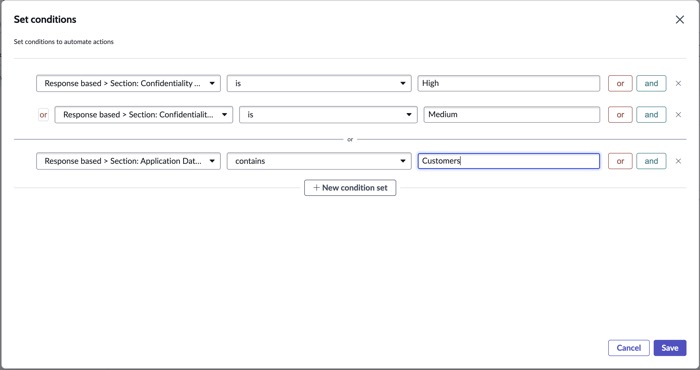Click the value field containing High

pos(508,83)
